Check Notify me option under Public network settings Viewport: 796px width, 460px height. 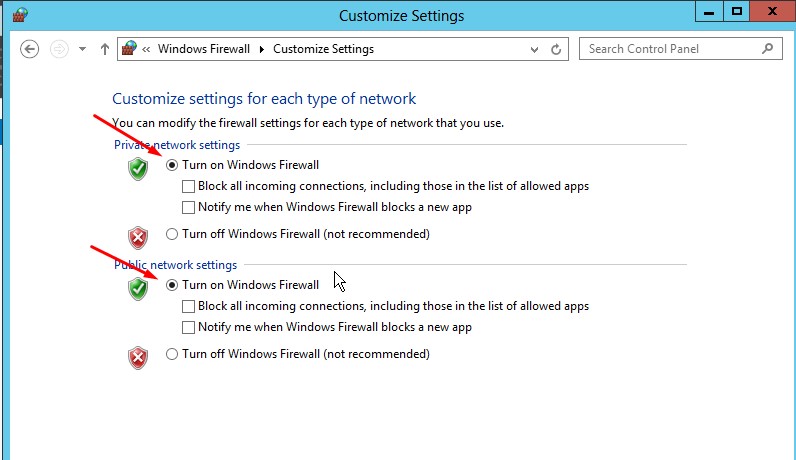point(189,327)
